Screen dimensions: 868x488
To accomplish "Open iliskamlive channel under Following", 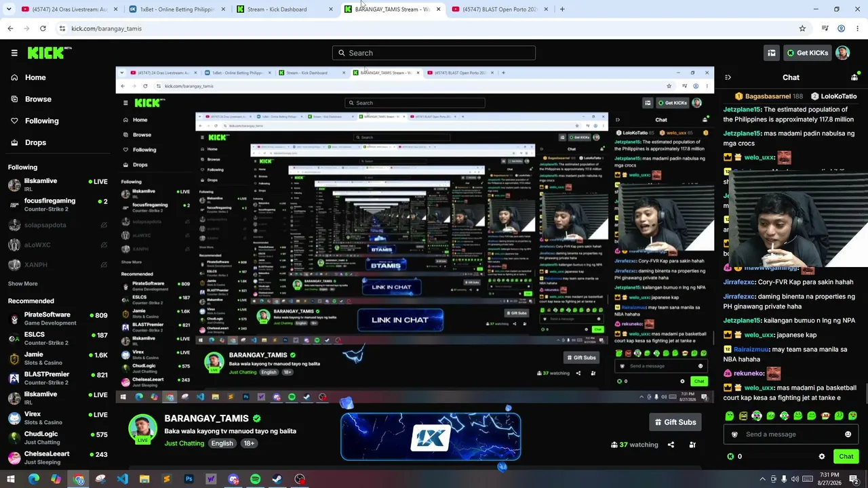I will [x=58, y=185].
